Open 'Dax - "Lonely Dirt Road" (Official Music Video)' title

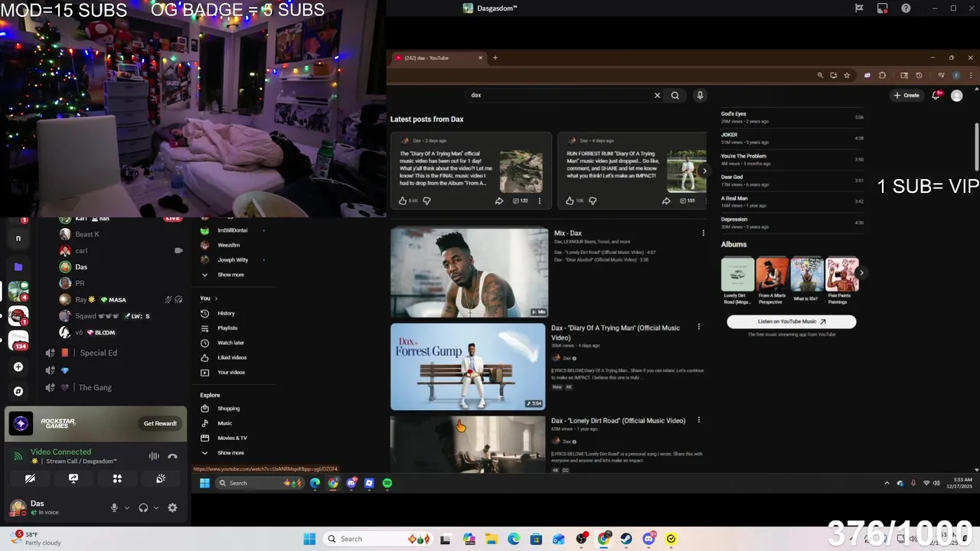(x=618, y=420)
